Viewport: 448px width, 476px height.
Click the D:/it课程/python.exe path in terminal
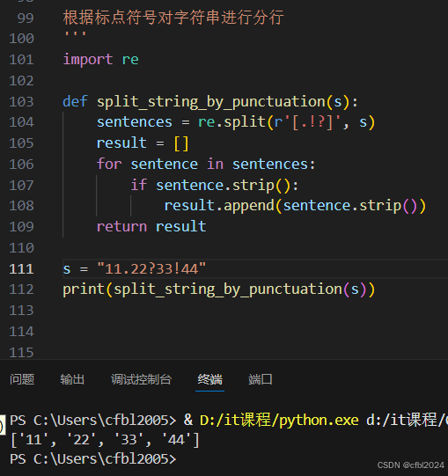[x=279, y=421]
